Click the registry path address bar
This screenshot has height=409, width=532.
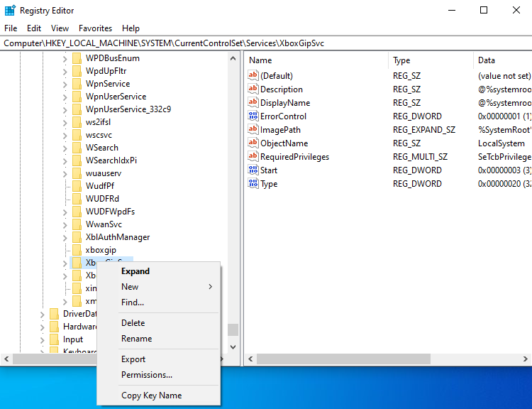pyautogui.click(x=266, y=43)
